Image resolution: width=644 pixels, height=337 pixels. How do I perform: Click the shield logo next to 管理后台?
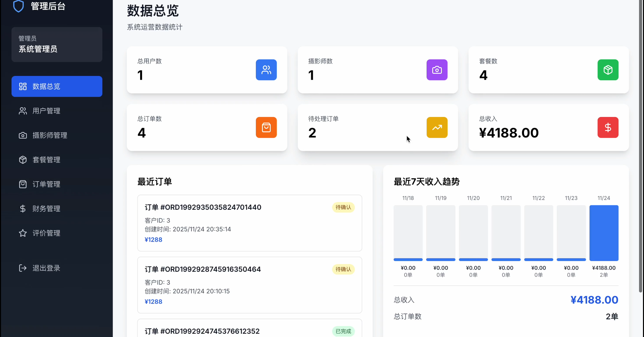18,6
